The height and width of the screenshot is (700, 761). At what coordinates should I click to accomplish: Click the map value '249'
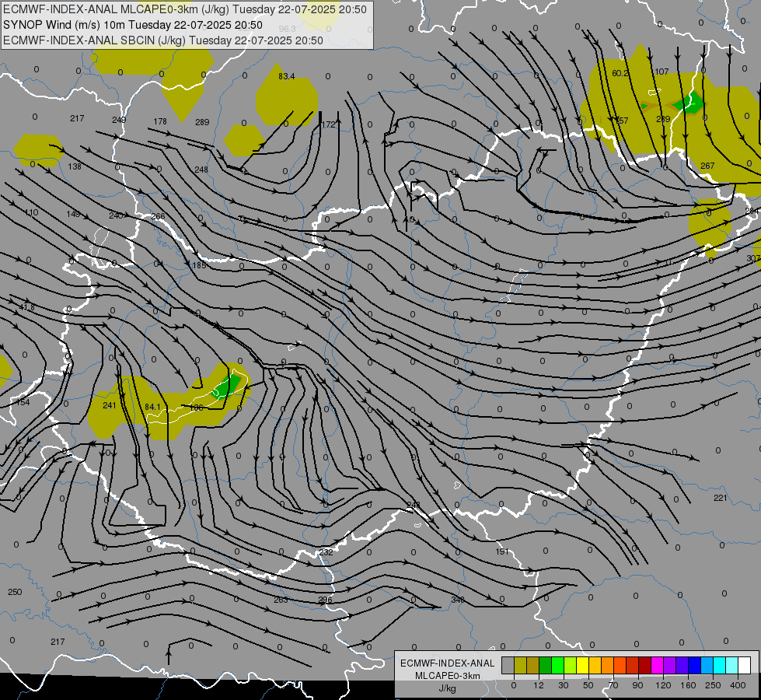click(x=119, y=120)
